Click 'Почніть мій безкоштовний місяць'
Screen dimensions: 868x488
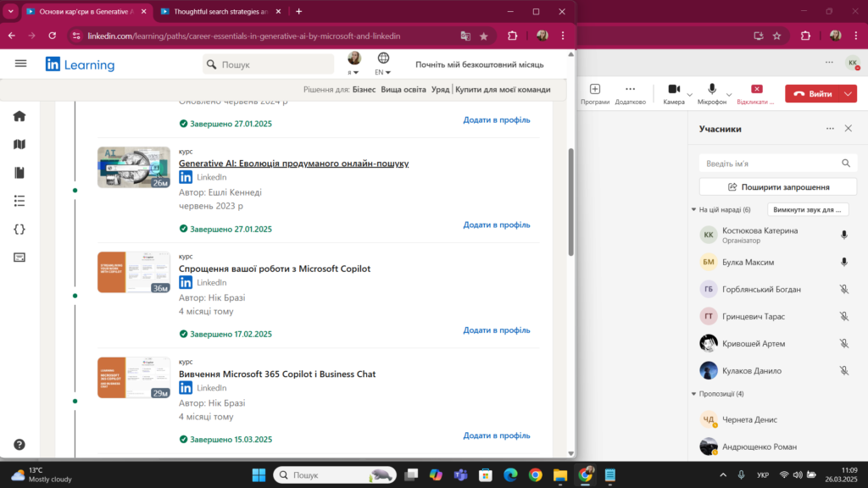coord(480,64)
